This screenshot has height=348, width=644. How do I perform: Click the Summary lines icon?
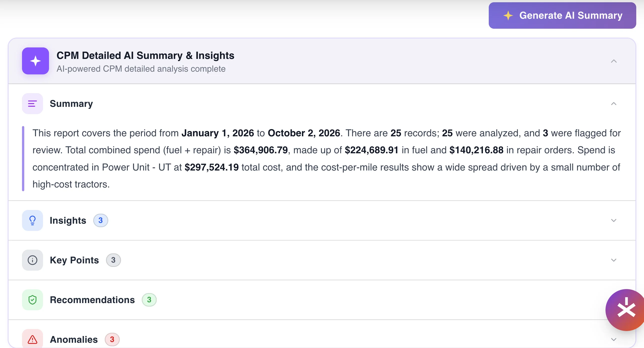tap(32, 104)
